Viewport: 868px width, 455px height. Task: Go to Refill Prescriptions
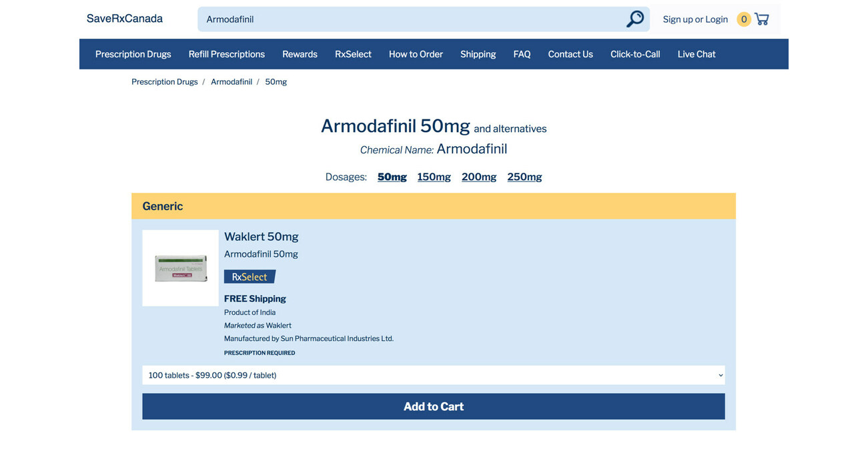tap(227, 54)
